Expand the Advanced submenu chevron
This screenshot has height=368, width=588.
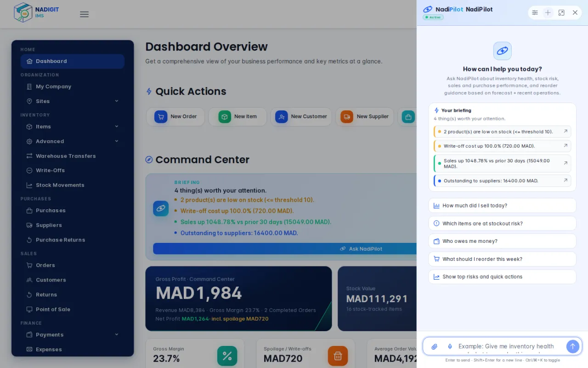[x=117, y=141]
